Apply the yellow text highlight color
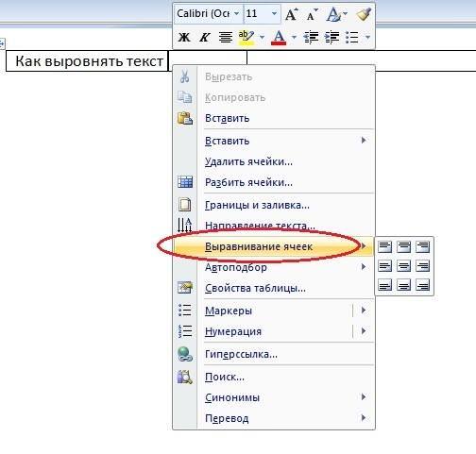The height and width of the screenshot is (454, 476). pos(246,38)
